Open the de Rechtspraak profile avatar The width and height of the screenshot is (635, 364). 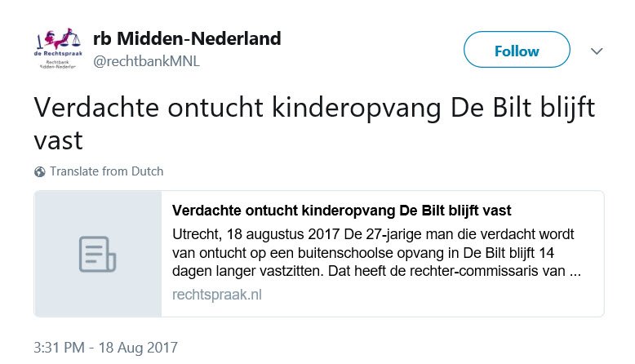[58, 49]
